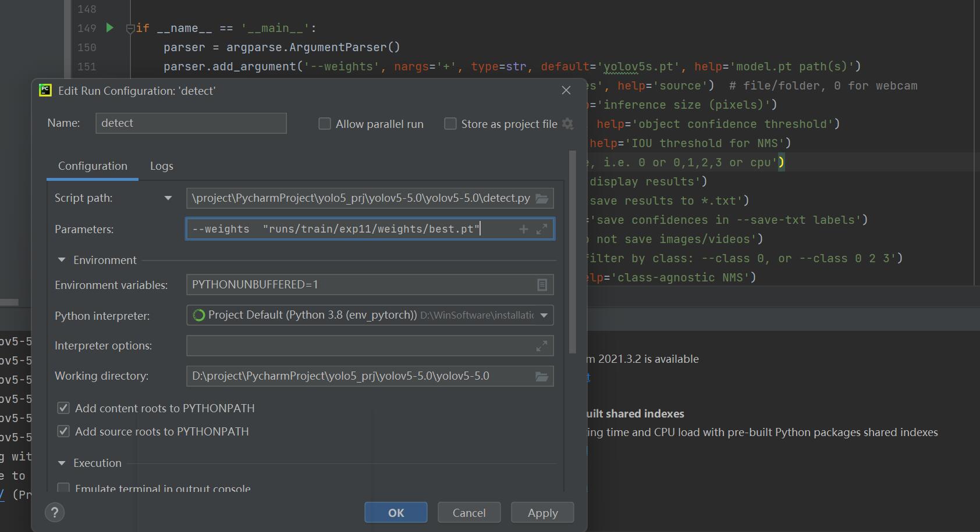This screenshot has height=532, width=980.
Task: Insert a macro with the Parameters plus icon
Action: [x=524, y=229]
